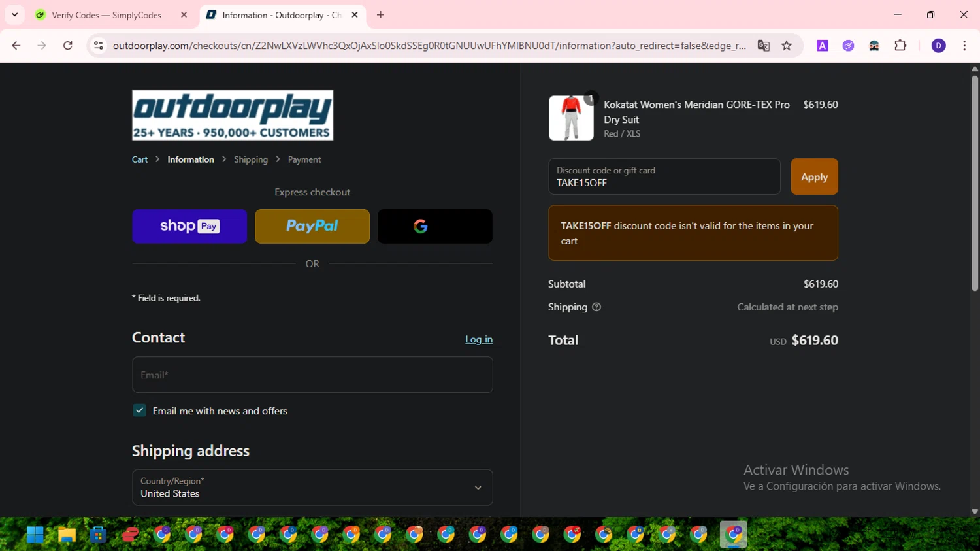
Task: Go back to Cart breadcrumb
Action: click(140, 159)
